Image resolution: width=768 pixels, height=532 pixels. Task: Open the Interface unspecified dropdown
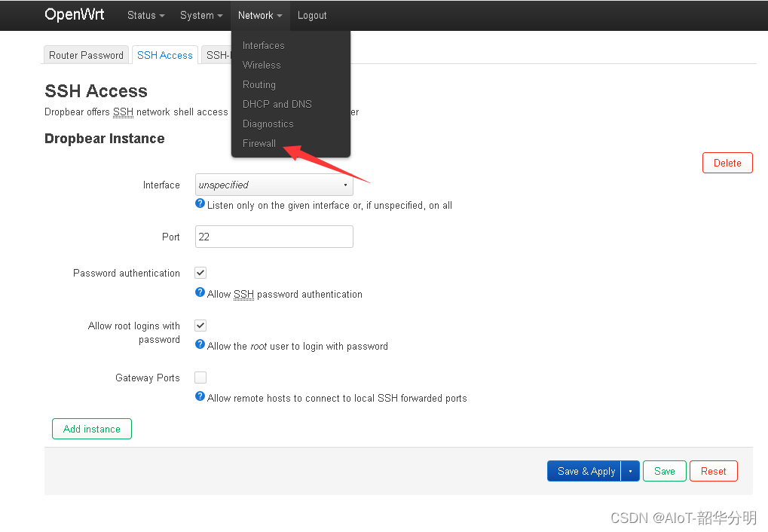click(x=274, y=185)
